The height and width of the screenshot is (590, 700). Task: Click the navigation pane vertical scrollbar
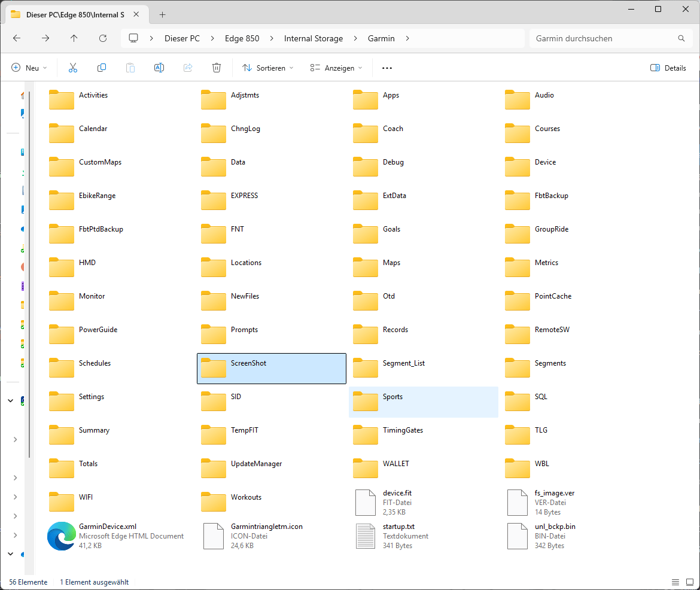[29, 274]
